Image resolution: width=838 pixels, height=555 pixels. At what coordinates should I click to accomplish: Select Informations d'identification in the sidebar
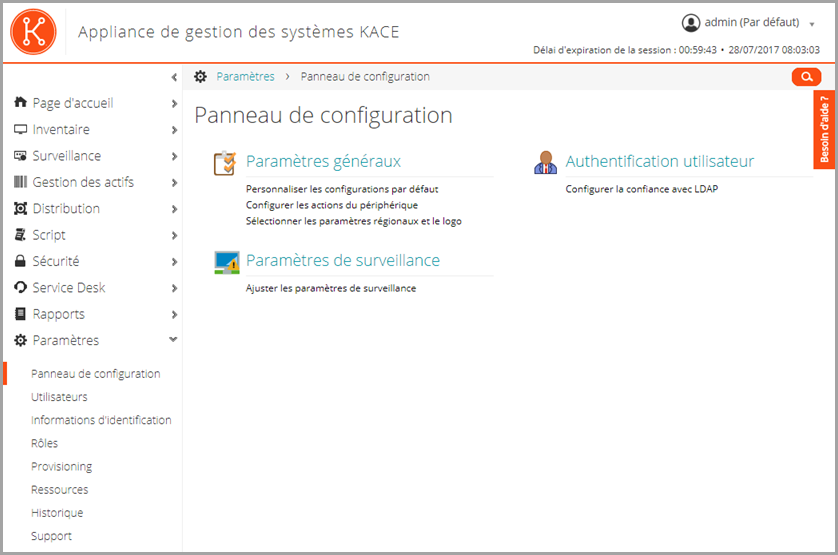(x=101, y=420)
